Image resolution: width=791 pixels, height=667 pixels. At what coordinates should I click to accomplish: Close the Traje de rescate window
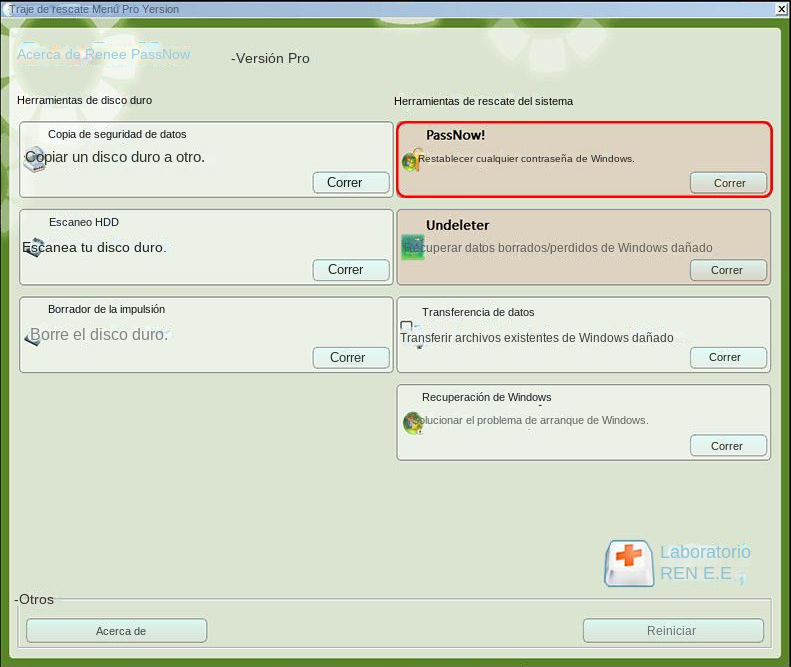click(782, 9)
